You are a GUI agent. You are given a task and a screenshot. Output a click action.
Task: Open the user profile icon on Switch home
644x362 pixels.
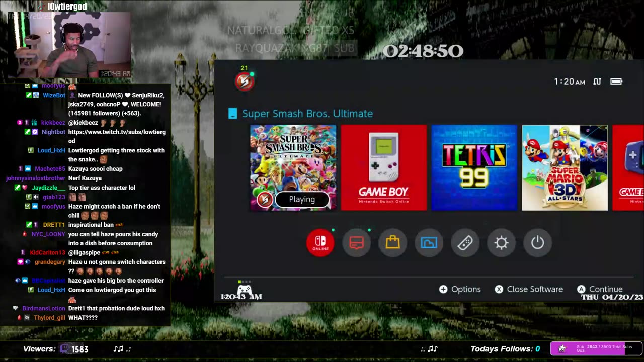tap(245, 81)
